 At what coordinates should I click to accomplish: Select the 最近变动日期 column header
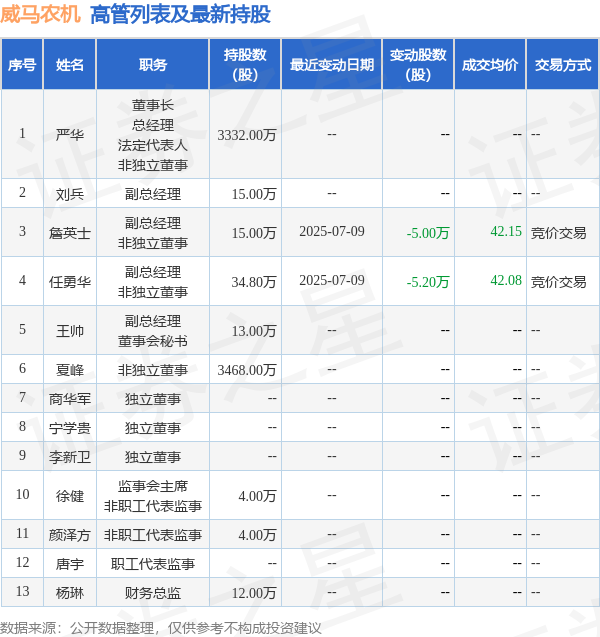pos(332,65)
